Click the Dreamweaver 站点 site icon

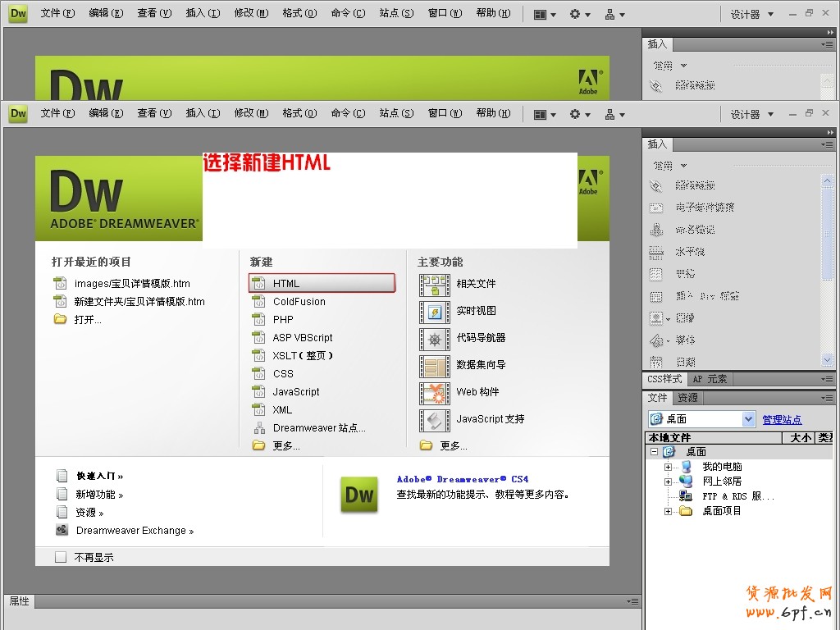point(259,427)
